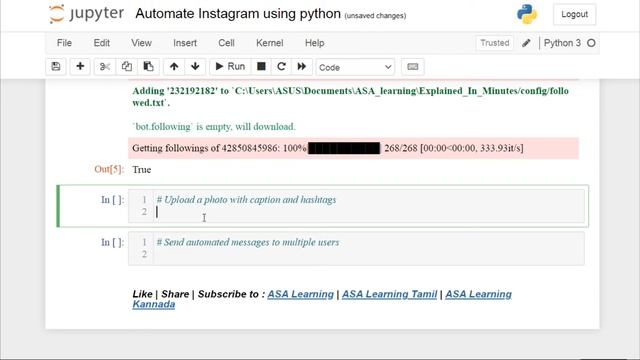
Task: Move selected cell down arrow
Action: pos(195,67)
